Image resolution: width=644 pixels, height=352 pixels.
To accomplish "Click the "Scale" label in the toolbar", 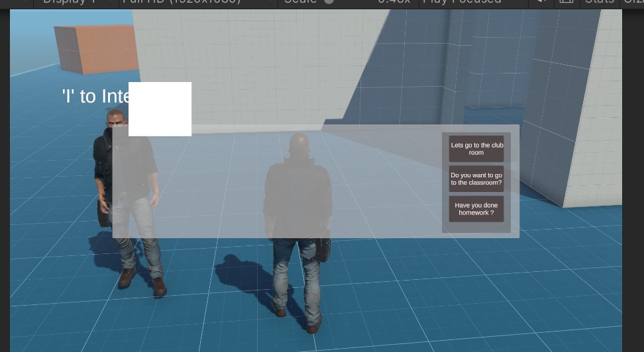I will [299, 2].
